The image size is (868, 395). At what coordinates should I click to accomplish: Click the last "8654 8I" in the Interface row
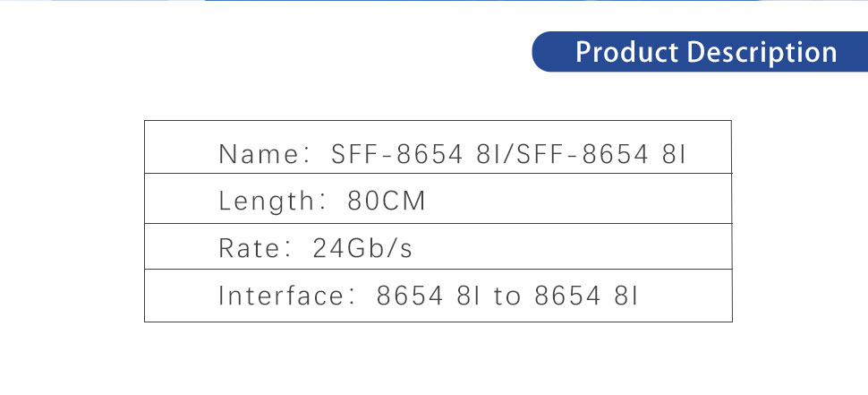(586, 296)
